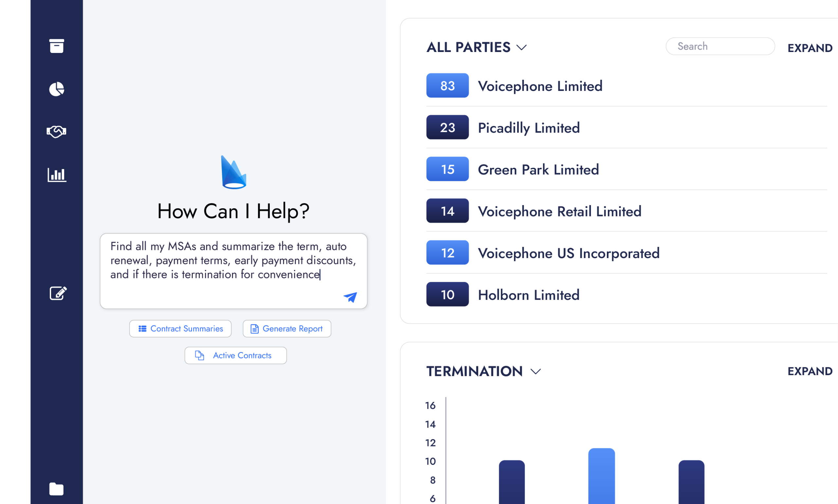Click the Generate Report button
838x504 pixels.
287,329
